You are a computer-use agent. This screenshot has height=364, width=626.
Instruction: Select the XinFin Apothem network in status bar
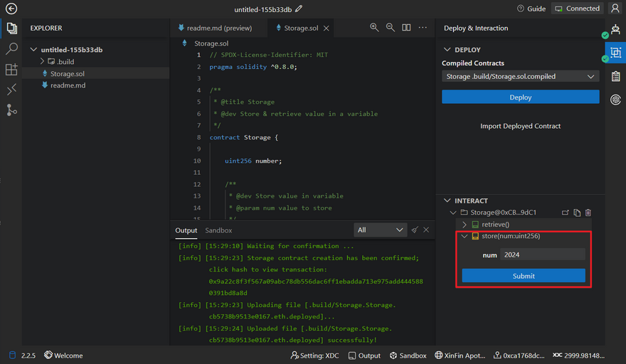[460, 355]
